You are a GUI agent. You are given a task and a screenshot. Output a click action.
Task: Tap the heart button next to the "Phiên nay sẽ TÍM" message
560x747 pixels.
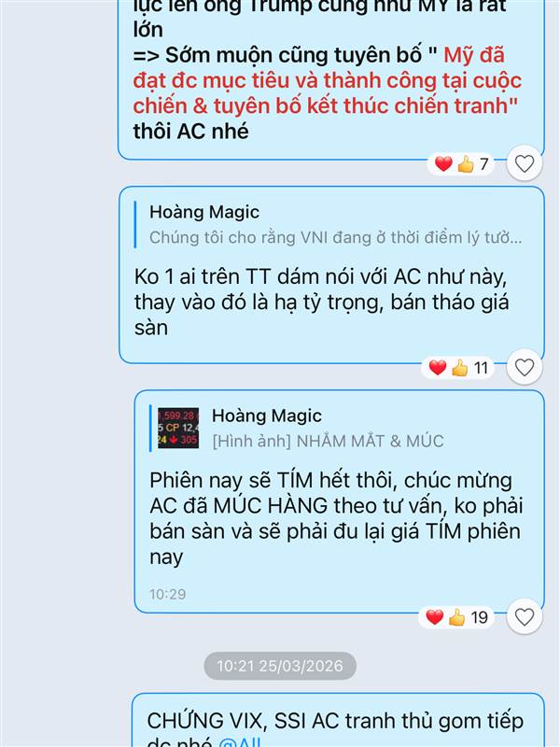pyautogui.click(x=525, y=617)
